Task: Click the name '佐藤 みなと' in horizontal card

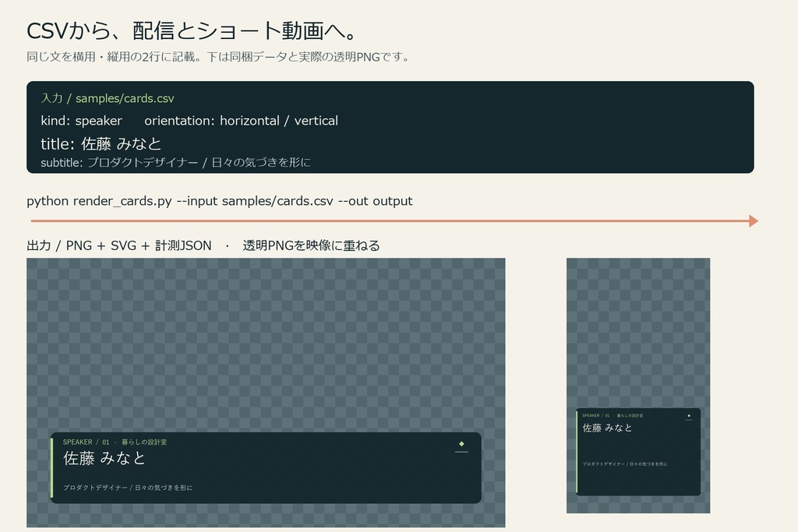Action: point(104,458)
